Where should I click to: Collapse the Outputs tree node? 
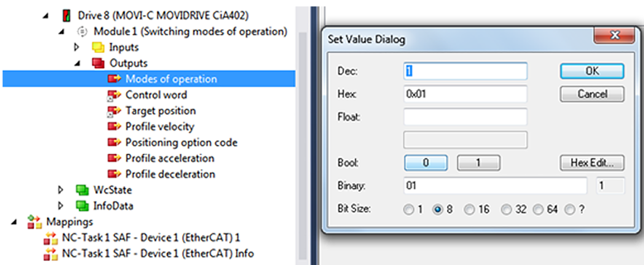point(77,63)
